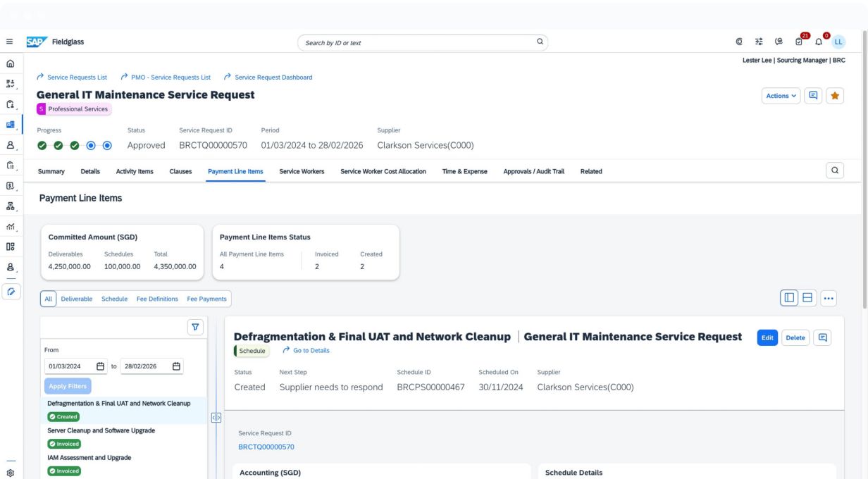Open comments icon beside the Delete button
Image resolution: width=868 pixels, height=479 pixels.
coord(821,337)
